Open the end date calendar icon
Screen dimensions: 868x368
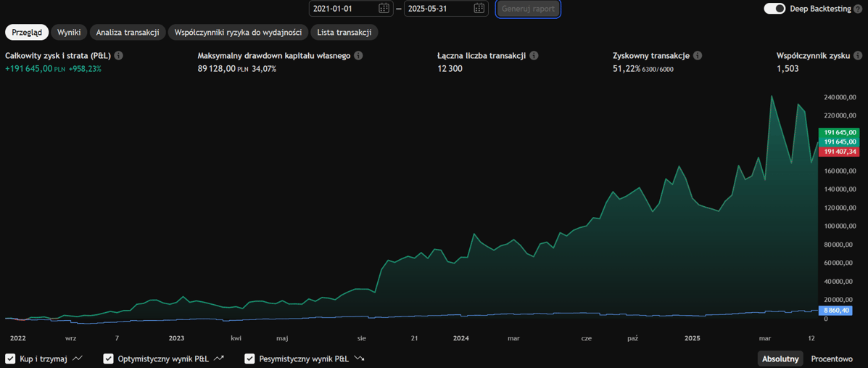tap(479, 9)
